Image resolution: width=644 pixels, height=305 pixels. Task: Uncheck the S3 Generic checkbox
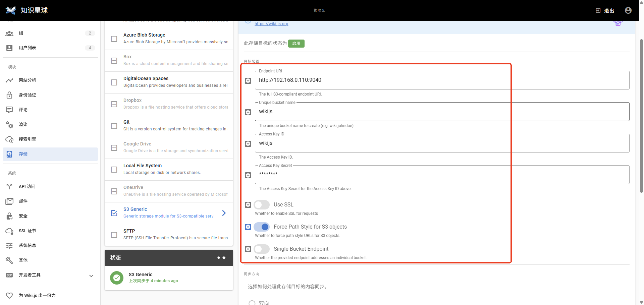click(x=114, y=213)
